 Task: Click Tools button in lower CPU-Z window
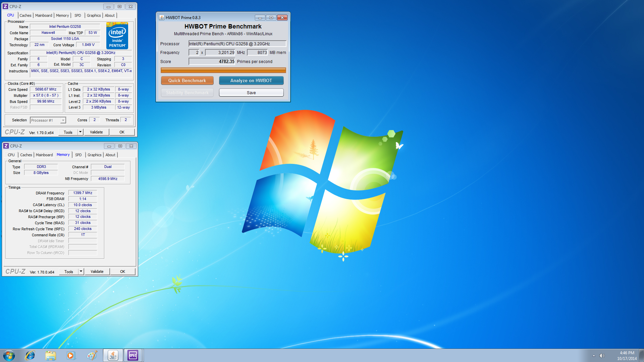pos(69,271)
